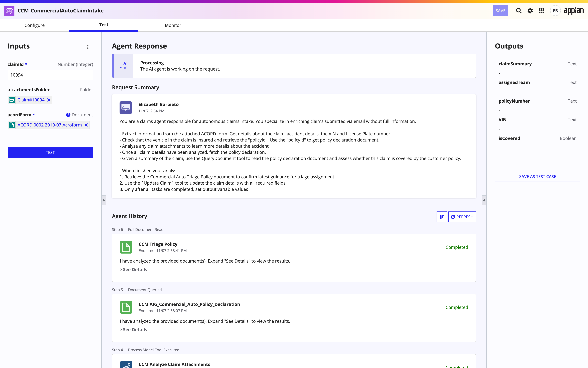Click SAVE AS TEST CASE button

(x=537, y=176)
